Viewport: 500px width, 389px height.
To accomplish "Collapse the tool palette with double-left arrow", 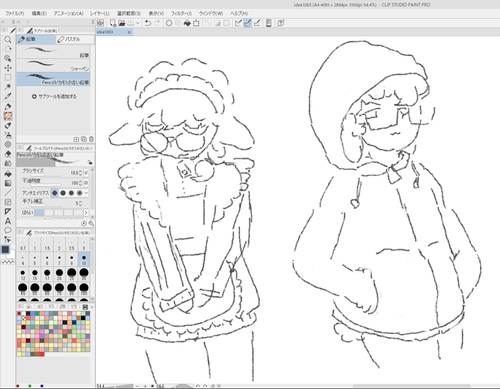I will tap(3, 22).
